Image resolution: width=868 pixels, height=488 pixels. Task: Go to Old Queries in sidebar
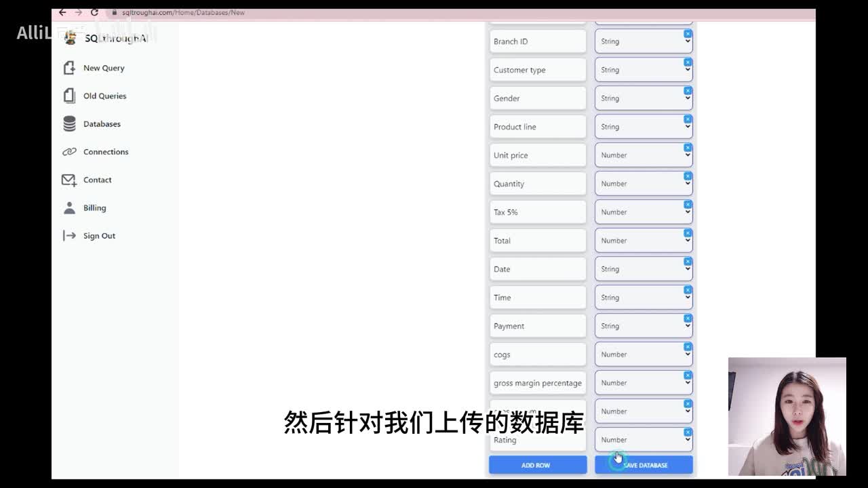point(104,96)
